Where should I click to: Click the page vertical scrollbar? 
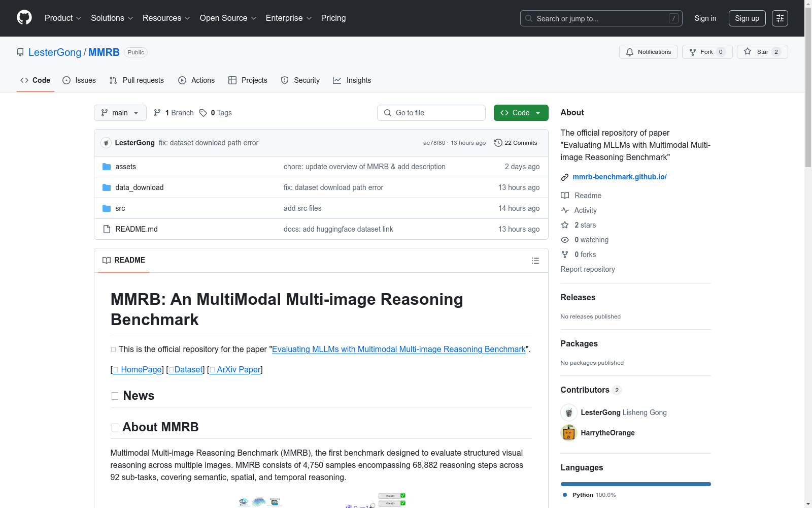pos(808,86)
